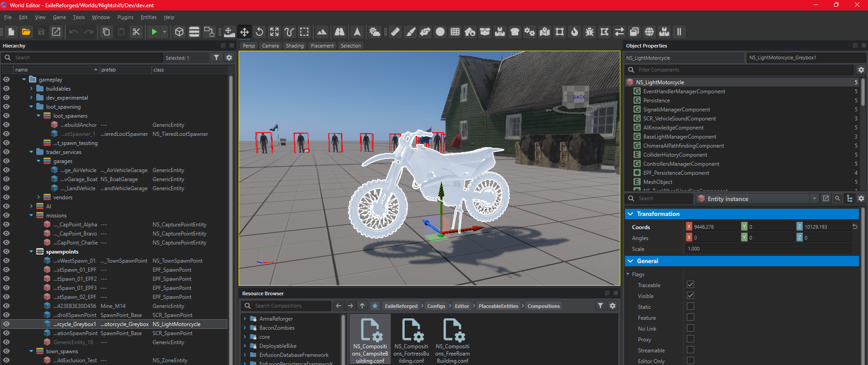Viewport: 868px width, 365px height.
Task: Activate the dashed rectangle selection tool
Action: pyautogui.click(x=304, y=32)
